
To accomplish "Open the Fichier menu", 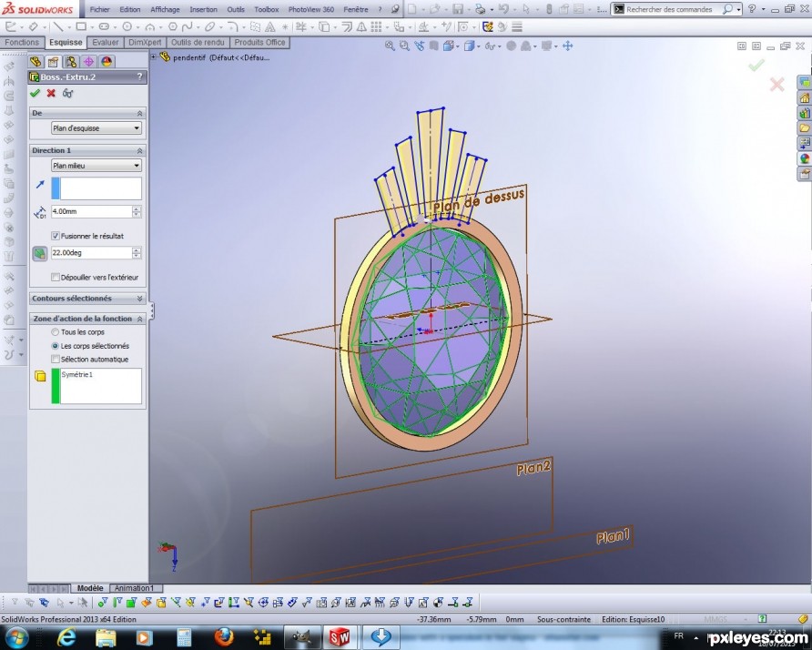I will coord(100,9).
